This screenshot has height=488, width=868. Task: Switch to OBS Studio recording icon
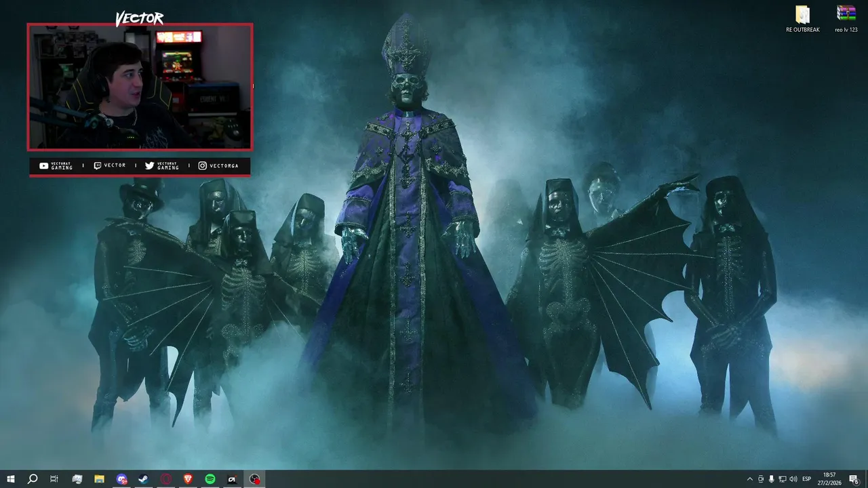coord(254,479)
